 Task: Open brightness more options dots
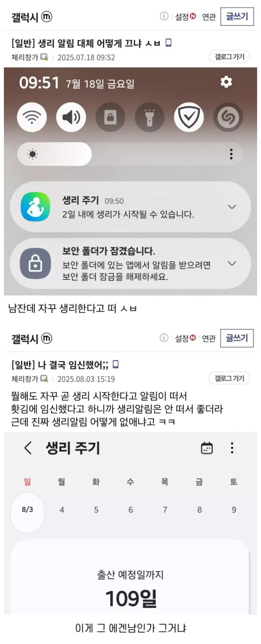click(231, 154)
